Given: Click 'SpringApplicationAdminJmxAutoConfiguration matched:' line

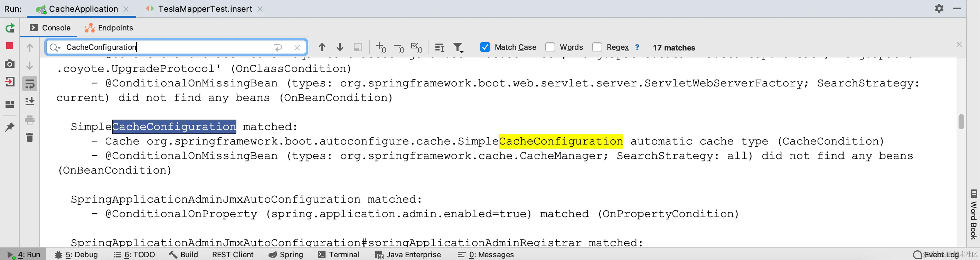Looking at the screenshot, I should 246,199.
